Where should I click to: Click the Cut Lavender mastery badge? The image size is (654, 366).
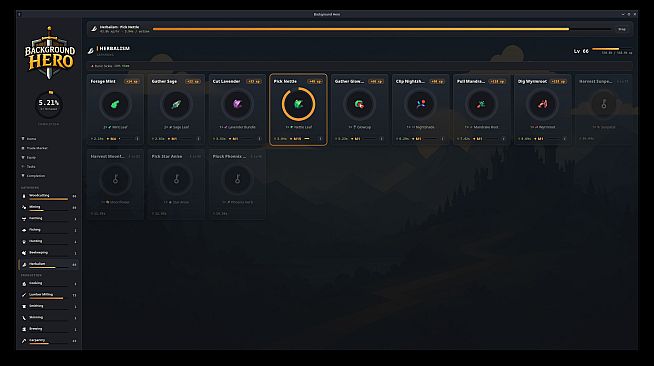tap(234, 139)
